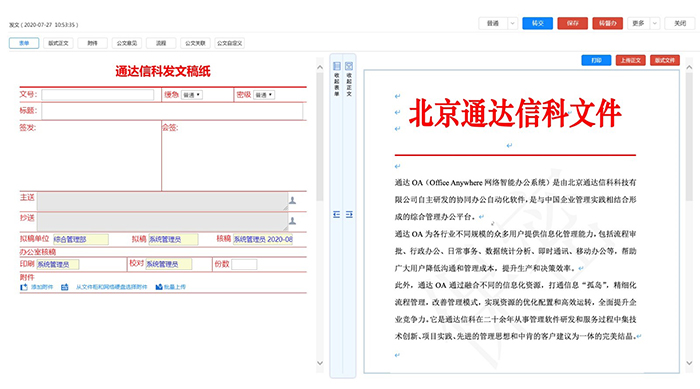The height and width of the screenshot is (389, 700).
Task: Click the file cabinet select attachment icon
Action: pyautogui.click(x=65, y=287)
